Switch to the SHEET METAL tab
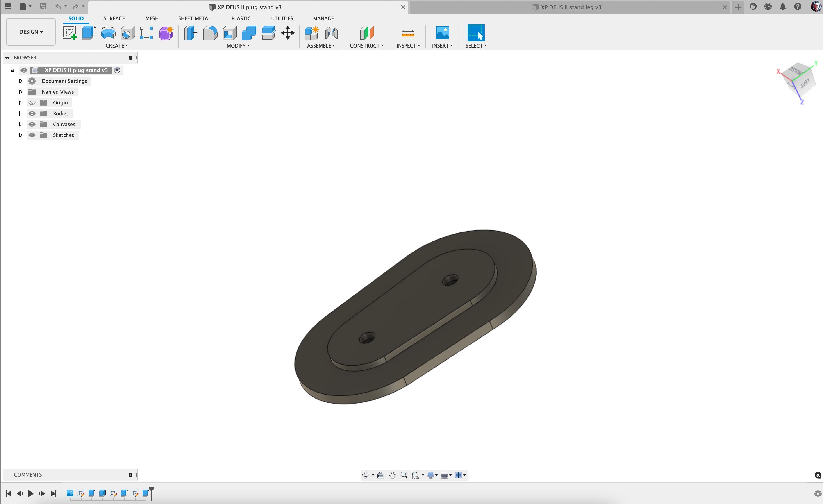This screenshot has height=504, width=823. [x=194, y=18]
